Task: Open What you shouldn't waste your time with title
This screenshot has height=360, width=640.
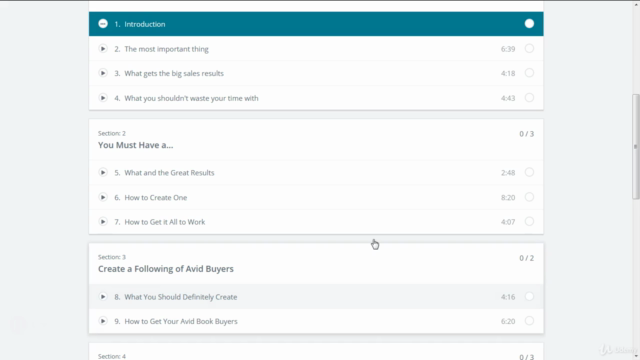Action: 191,98
